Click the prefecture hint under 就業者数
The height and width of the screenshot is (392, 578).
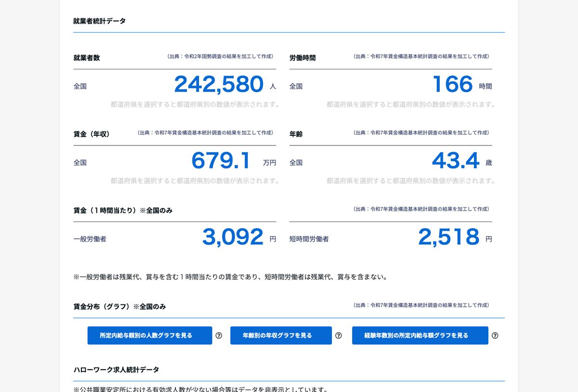(x=195, y=105)
